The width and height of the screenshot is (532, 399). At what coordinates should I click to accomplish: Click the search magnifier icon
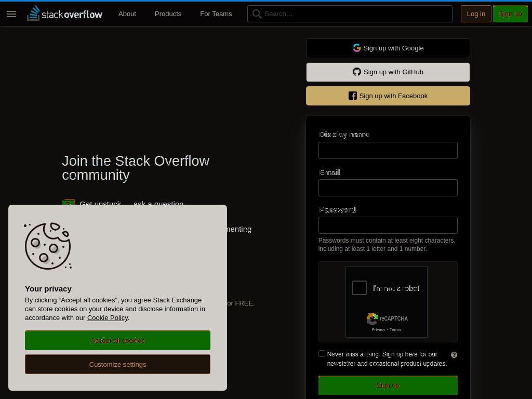click(x=257, y=14)
